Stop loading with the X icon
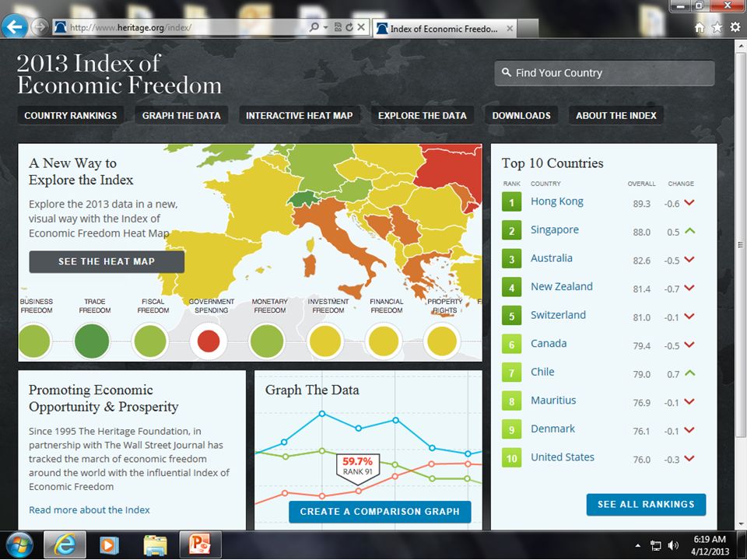The height and width of the screenshot is (560, 747). click(361, 27)
